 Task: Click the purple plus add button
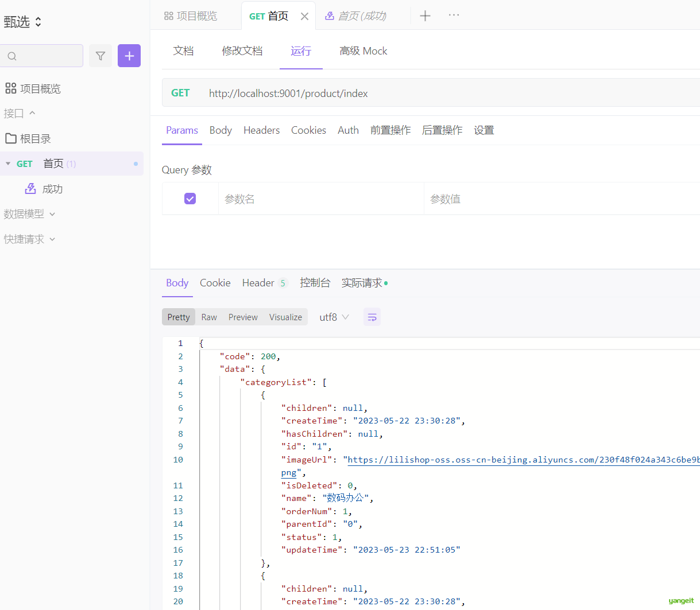[129, 56]
